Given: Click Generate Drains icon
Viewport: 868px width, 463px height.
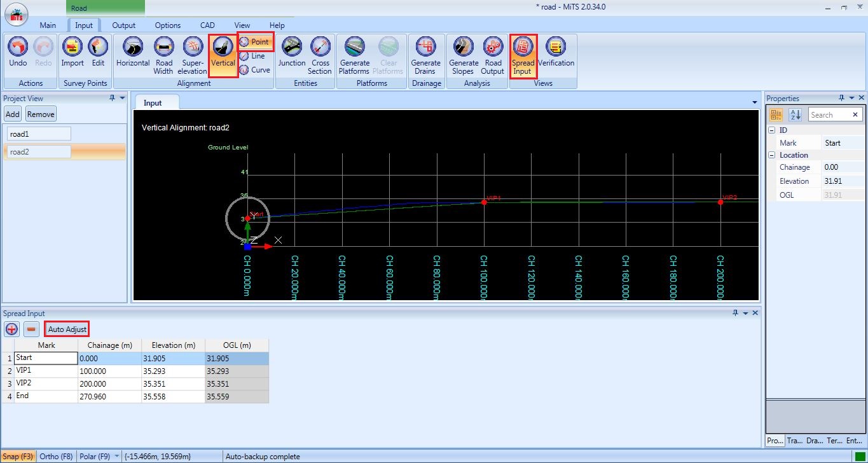Looking at the screenshot, I should (x=425, y=48).
